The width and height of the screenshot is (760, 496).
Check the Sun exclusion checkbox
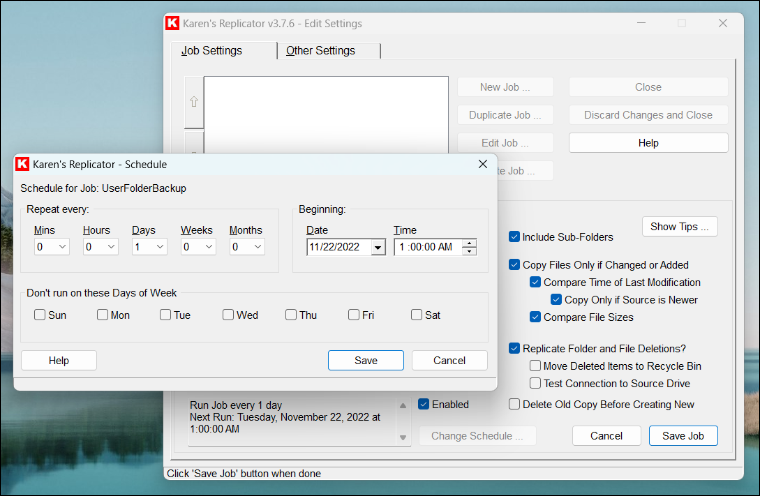coord(40,315)
